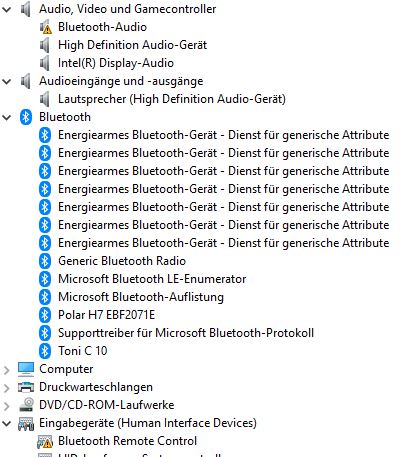Click the Eingabegeräte category icon
419x457 pixels.
tap(26, 423)
